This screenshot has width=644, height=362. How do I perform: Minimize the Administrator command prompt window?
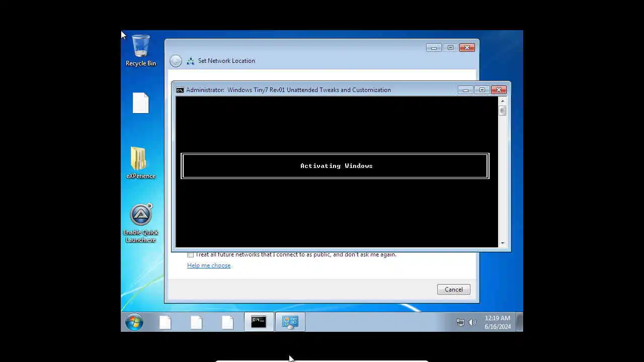(465, 90)
